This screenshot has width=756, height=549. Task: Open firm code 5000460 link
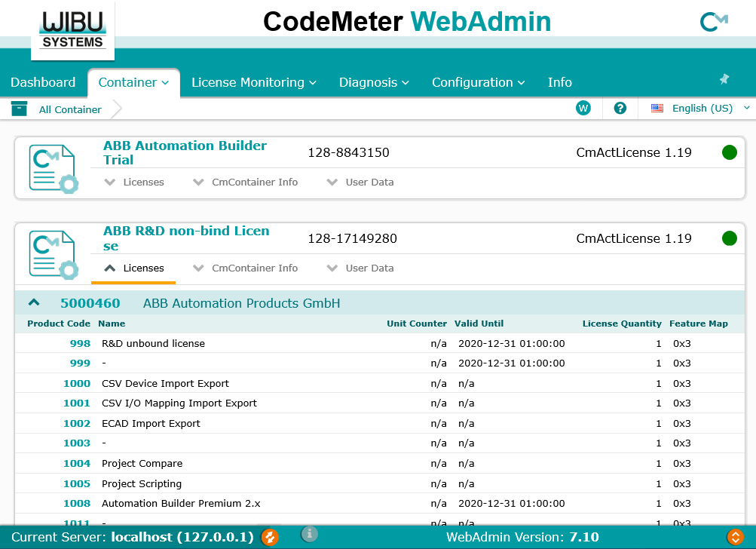(x=90, y=303)
